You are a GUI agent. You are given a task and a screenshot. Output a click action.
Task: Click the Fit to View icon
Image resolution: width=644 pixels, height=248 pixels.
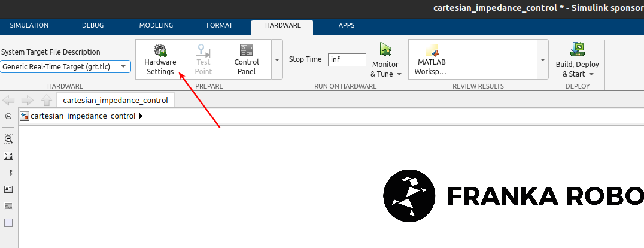point(8,156)
